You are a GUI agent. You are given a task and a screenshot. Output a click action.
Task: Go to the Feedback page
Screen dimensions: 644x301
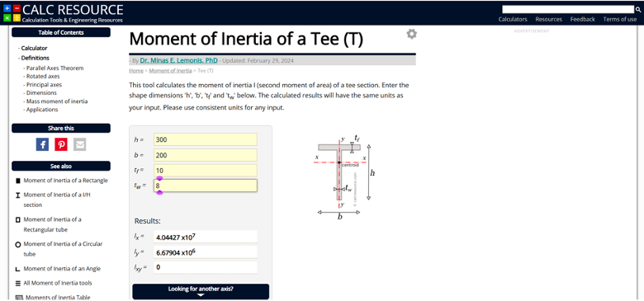coord(582,19)
